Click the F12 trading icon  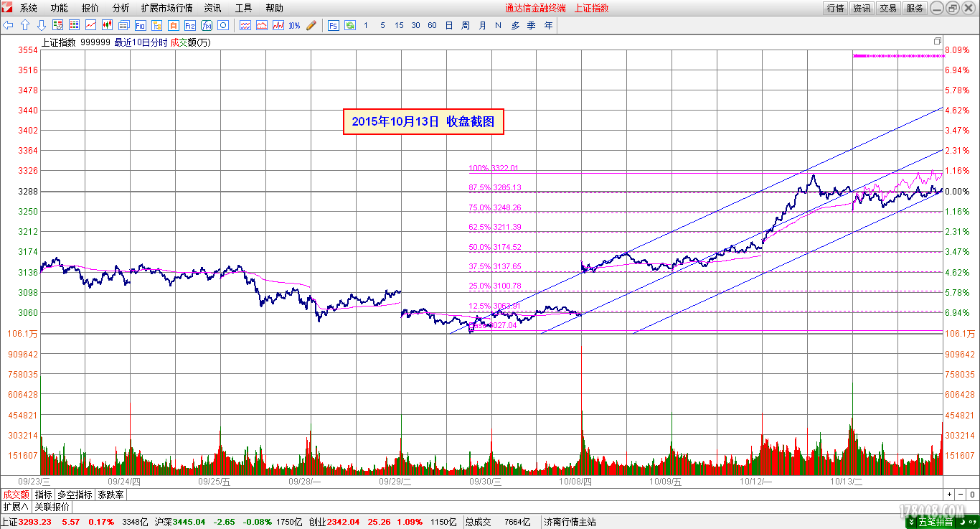tap(189, 25)
